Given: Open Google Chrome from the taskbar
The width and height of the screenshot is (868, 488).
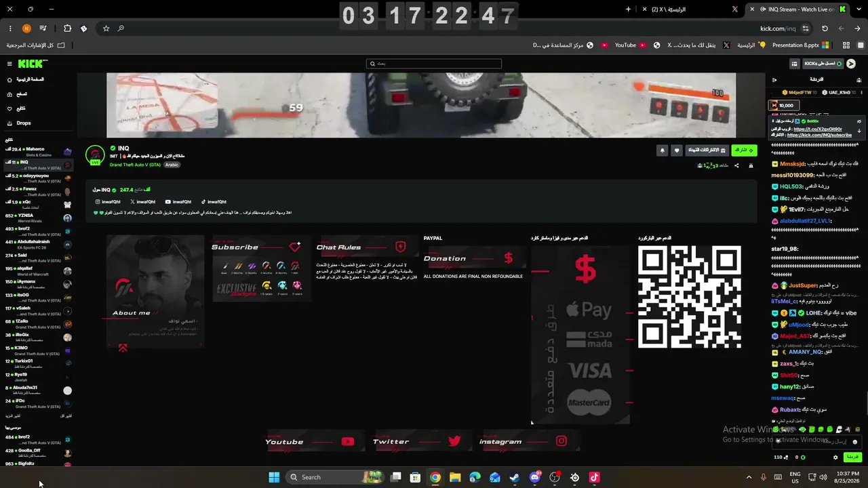Looking at the screenshot, I should [x=435, y=477].
